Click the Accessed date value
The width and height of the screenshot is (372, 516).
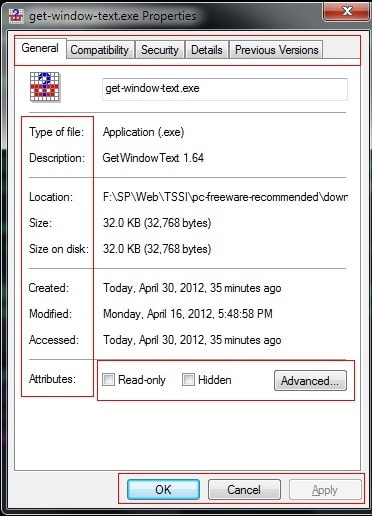[192, 340]
